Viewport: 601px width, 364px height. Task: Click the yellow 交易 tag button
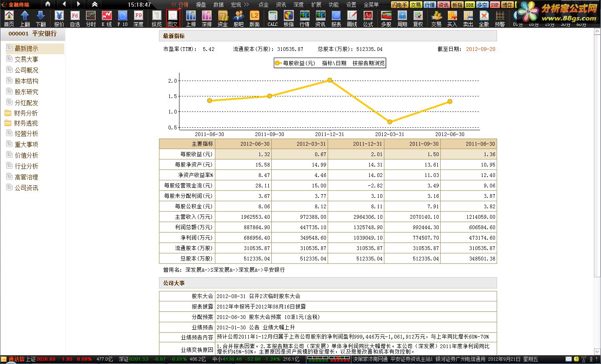click(416, 5)
